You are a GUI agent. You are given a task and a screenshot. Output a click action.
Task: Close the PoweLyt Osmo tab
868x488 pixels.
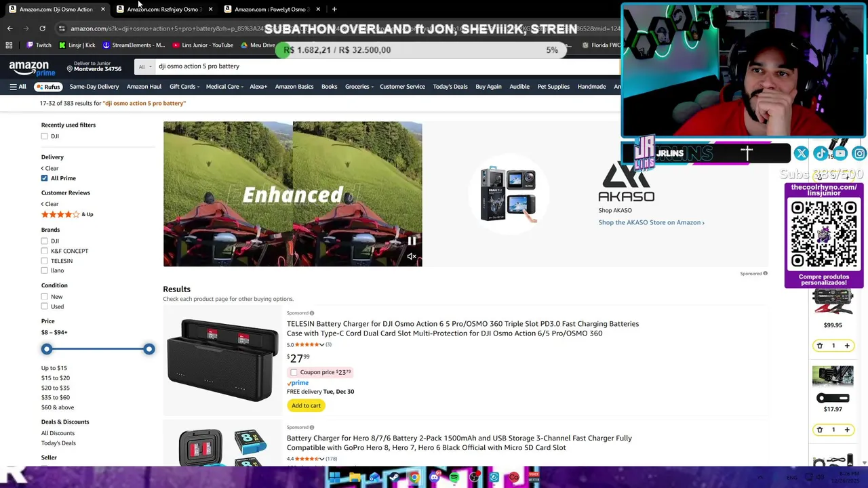tap(317, 9)
